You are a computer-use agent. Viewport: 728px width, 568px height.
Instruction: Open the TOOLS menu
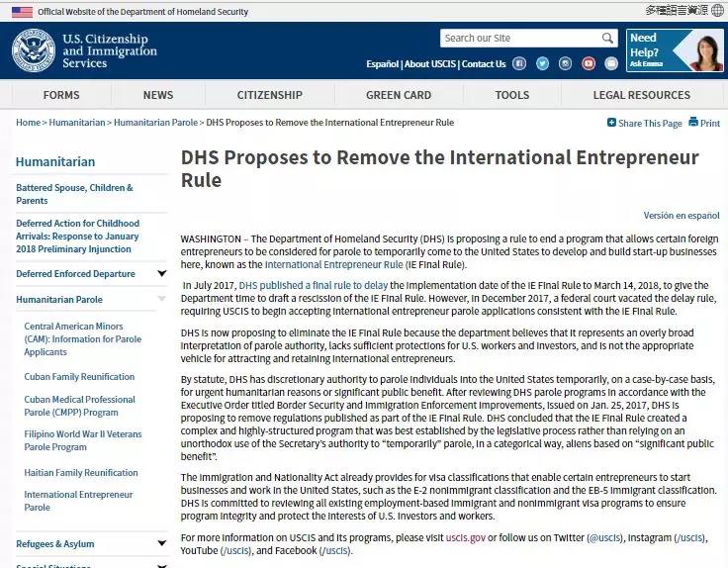tap(511, 95)
